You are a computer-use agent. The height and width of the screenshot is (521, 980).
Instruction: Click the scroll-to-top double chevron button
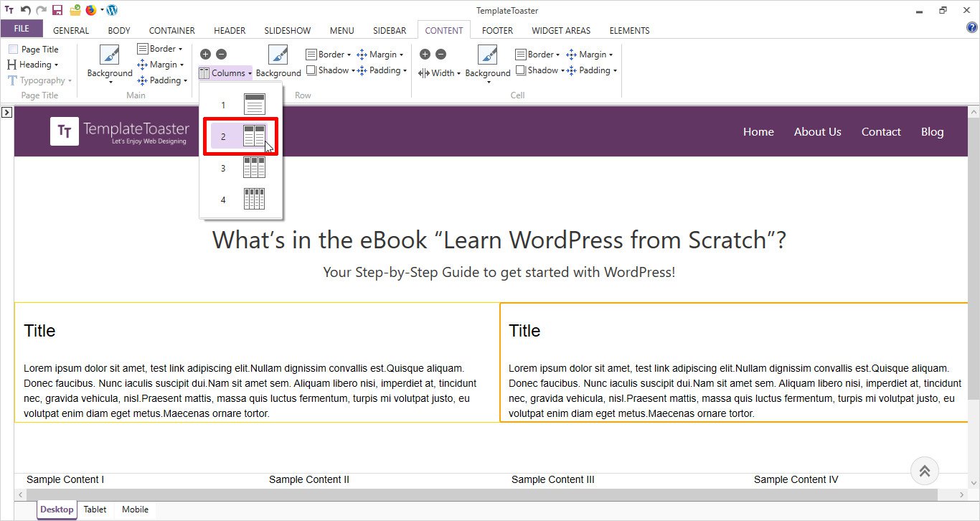click(x=924, y=471)
